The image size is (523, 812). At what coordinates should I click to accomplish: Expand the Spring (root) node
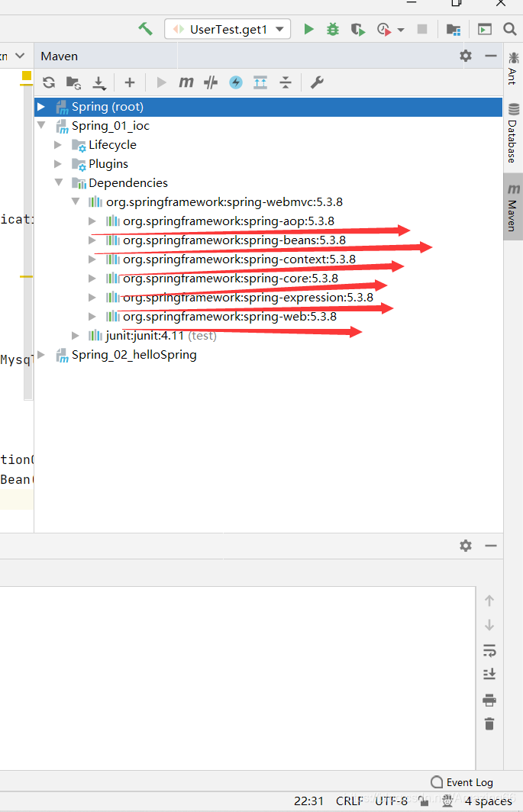click(41, 107)
